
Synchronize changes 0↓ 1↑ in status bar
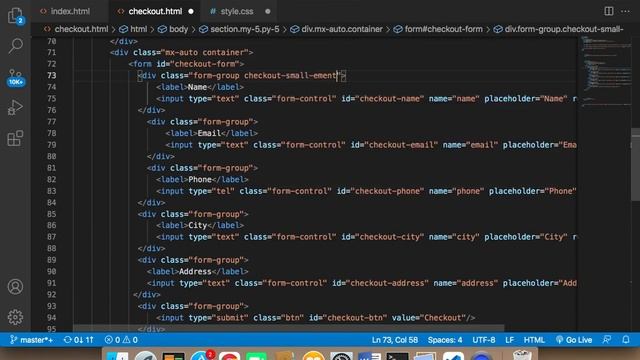[x=79, y=340]
